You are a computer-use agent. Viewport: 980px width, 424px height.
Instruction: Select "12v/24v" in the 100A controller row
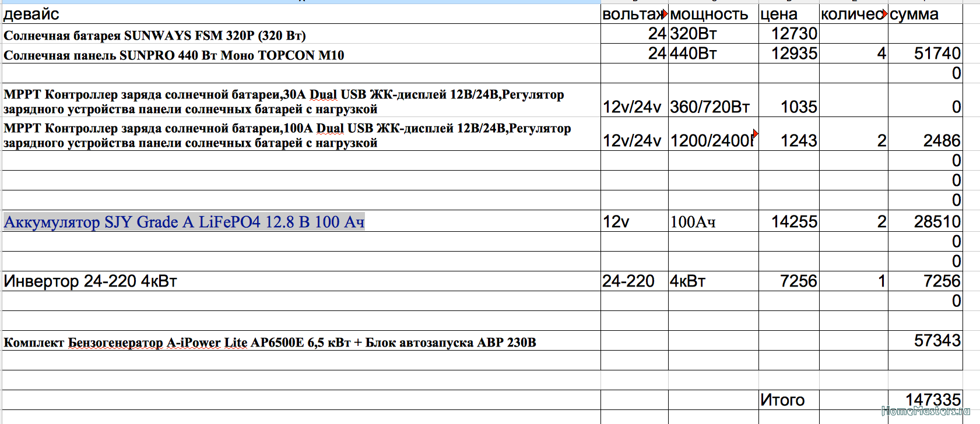tap(634, 134)
